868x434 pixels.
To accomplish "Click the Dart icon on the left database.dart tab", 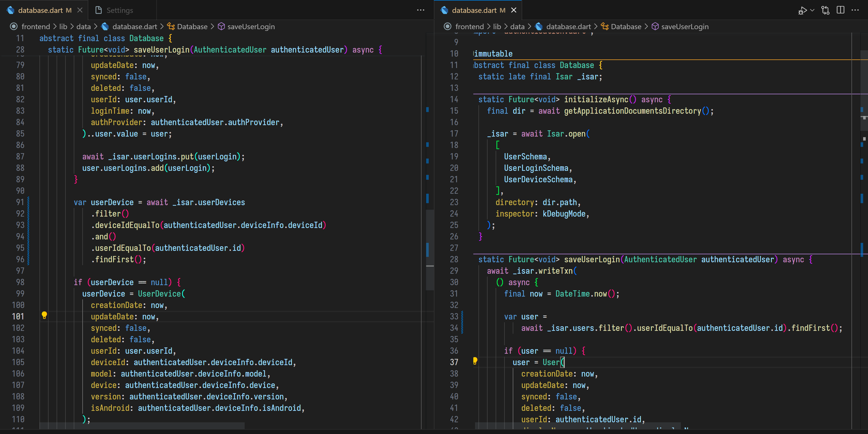I will 11,10.
